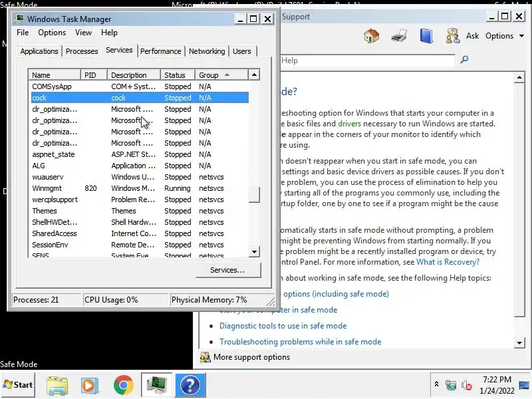Image resolution: width=532 pixels, height=399 pixels.
Task: Switch to the Applications tab
Action: coord(39,51)
